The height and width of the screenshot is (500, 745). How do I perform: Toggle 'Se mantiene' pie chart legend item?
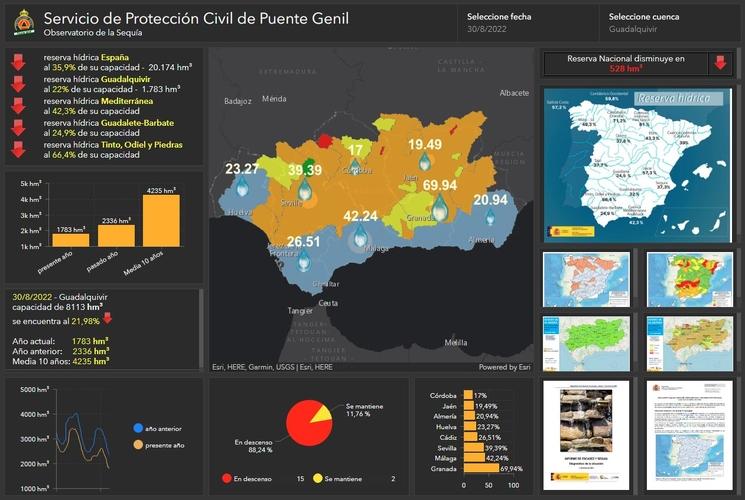[x=319, y=479]
